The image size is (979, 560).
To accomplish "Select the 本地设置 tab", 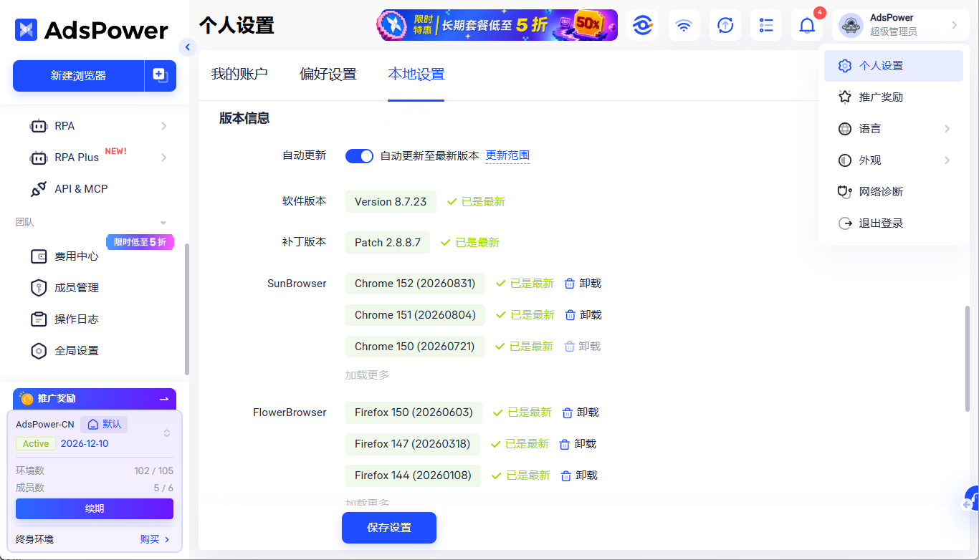I will click(416, 74).
